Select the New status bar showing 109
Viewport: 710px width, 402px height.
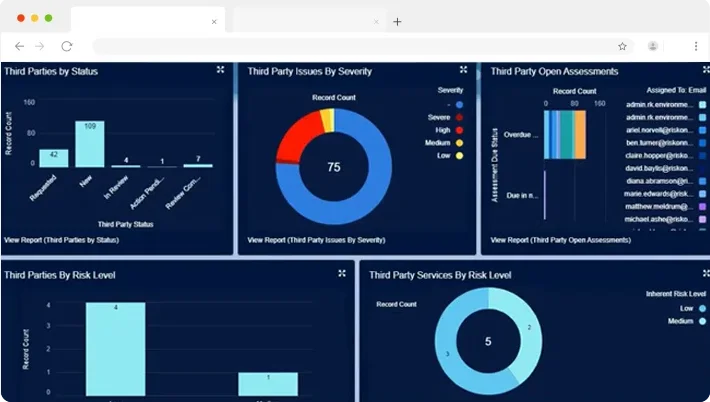pyautogui.click(x=90, y=144)
